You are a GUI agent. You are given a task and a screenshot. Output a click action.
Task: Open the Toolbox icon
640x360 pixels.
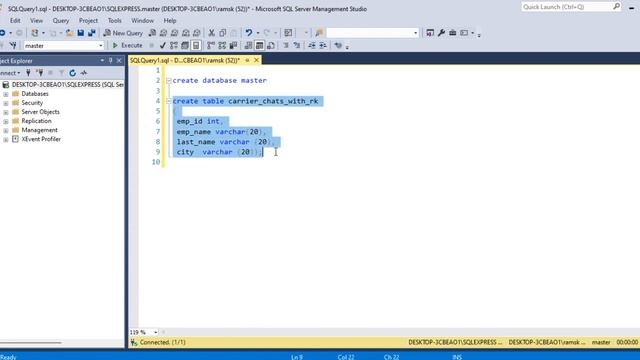[x=452, y=33]
